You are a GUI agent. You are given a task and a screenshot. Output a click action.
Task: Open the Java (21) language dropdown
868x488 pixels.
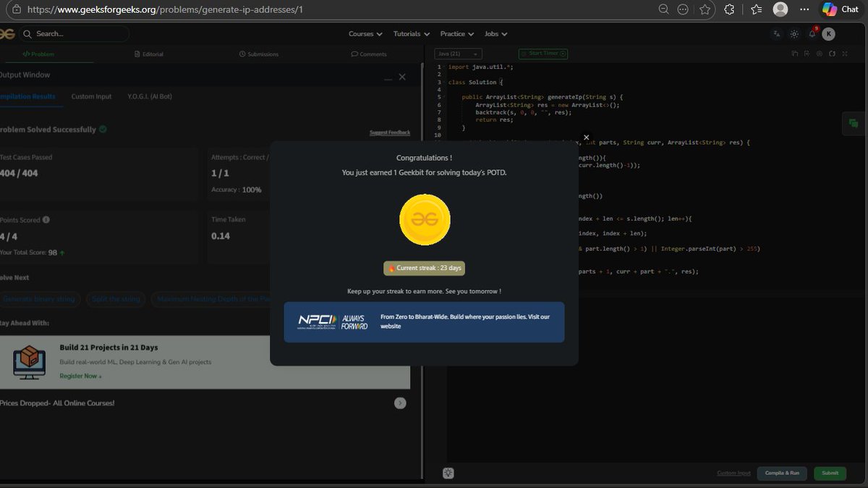coord(459,54)
